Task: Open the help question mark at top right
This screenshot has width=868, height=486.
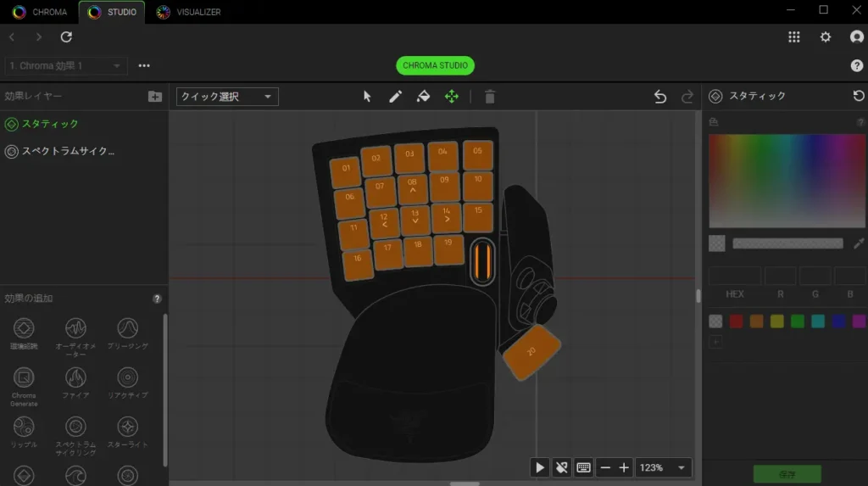Action: tap(856, 65)
